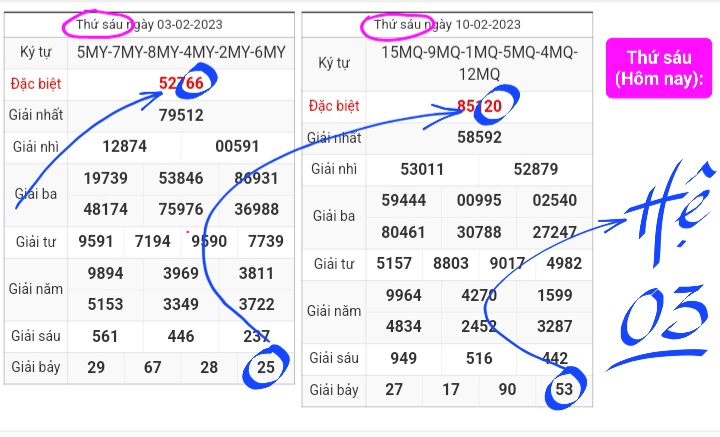The height and width of the screenshot is (437, 720).
Task: Select second prize number 12874
Action: (x=125, y=146)
